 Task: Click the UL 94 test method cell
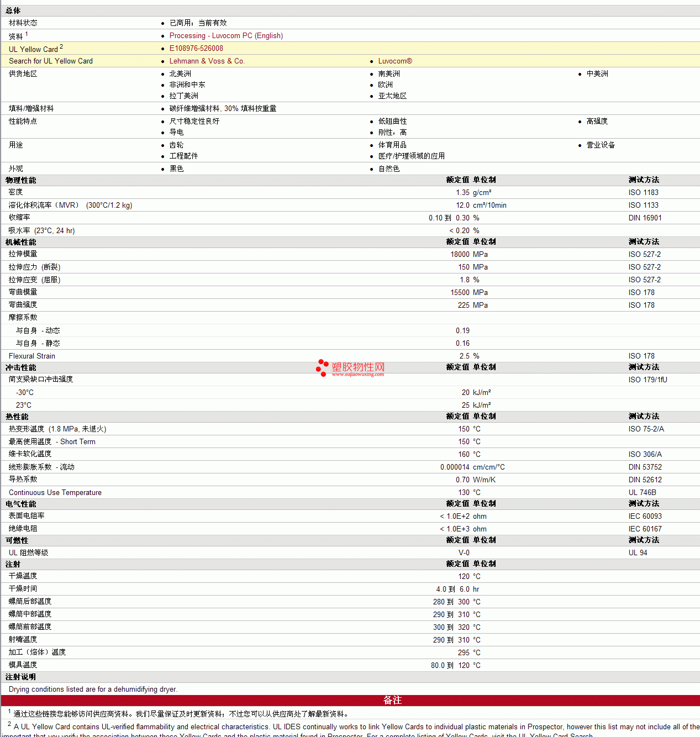[638, 552]
